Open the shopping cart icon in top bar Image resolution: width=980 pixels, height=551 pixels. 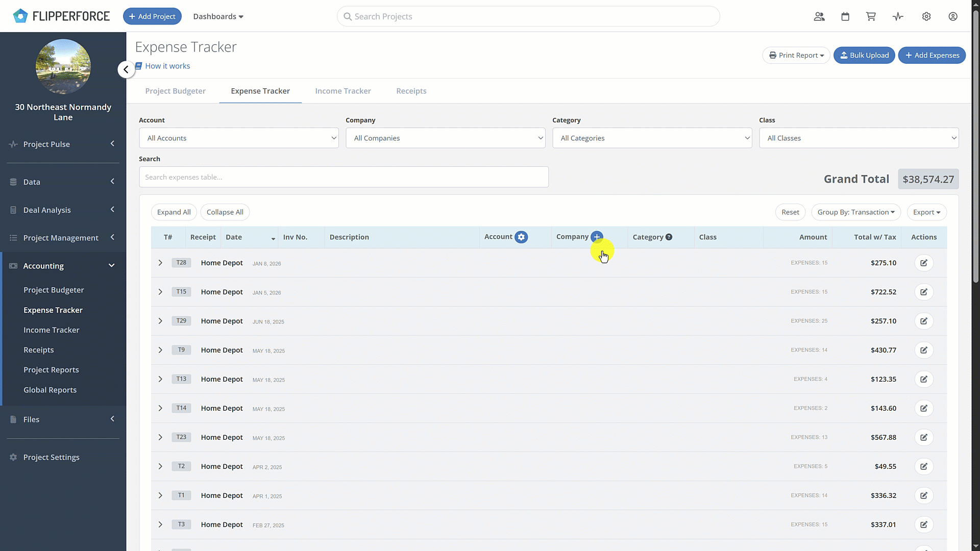pyautogui.click(x=870, y=16)
